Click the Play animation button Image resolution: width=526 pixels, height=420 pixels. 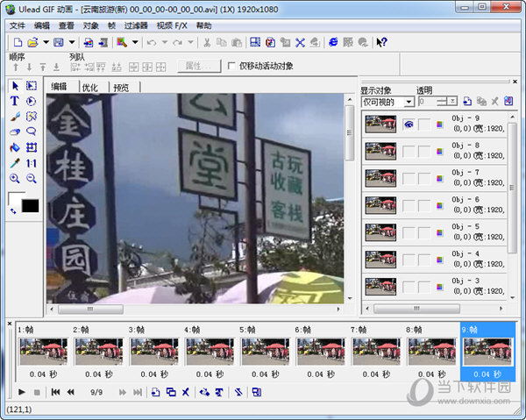[22, 392]
